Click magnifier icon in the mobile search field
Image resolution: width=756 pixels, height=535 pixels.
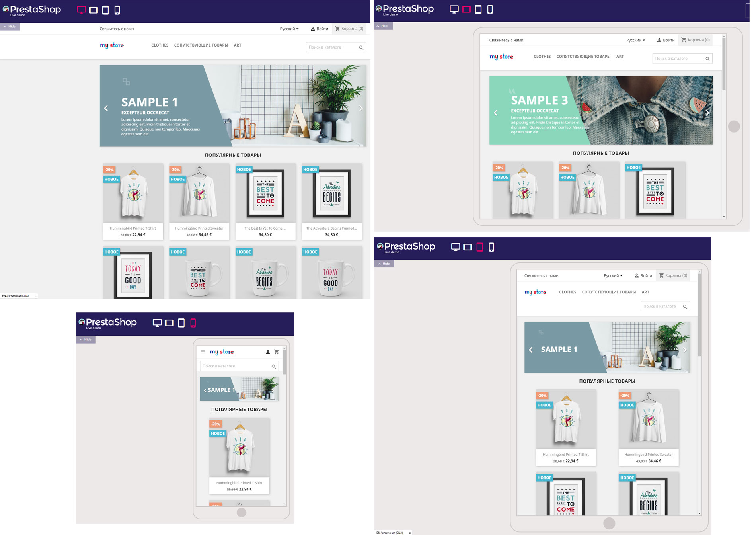point(274,367)
